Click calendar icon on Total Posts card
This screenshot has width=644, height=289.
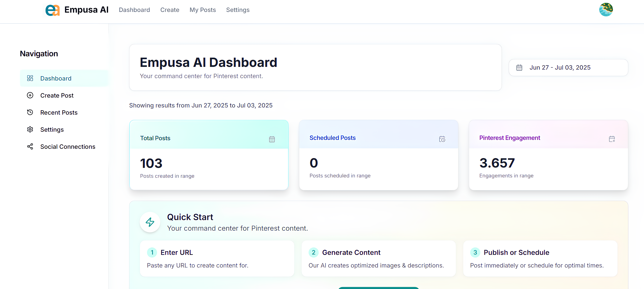(272, 139)
